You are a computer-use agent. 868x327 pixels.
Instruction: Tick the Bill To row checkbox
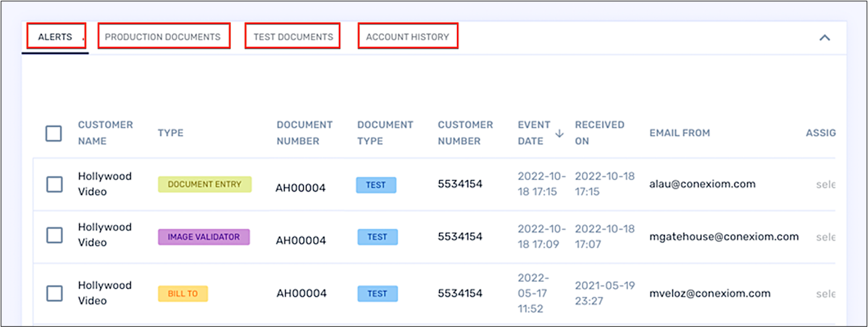(55, 293)
